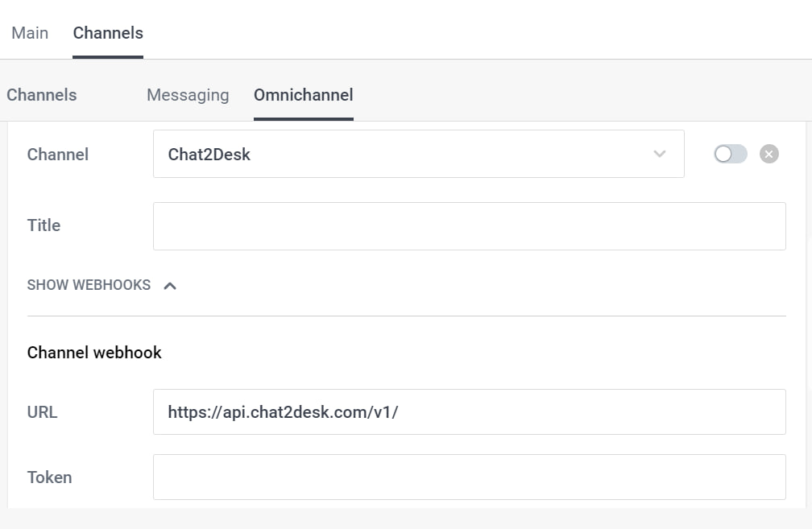Select the top-level Channels tab
Screen dimensions: 812x529
pos(108,33)
